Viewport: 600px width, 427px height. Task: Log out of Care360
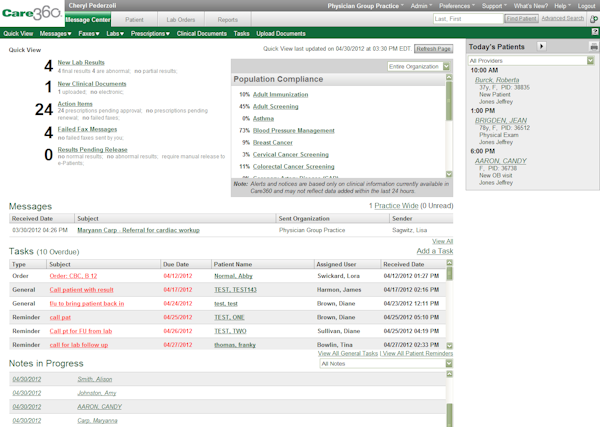pyautogui.click(x=587, y=6)
